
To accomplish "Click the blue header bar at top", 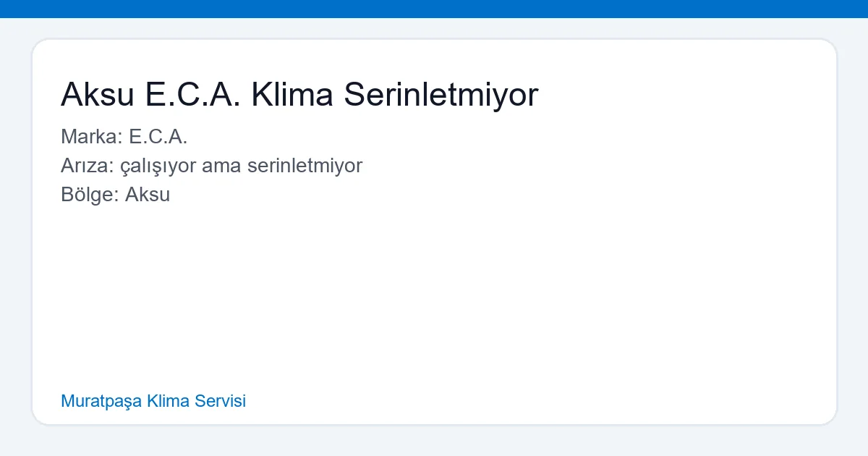I will pyautogui.click(x=434, y=9).
